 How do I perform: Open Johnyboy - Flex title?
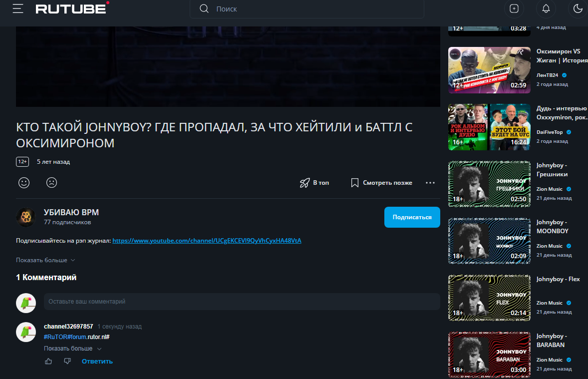pos(558,279)
